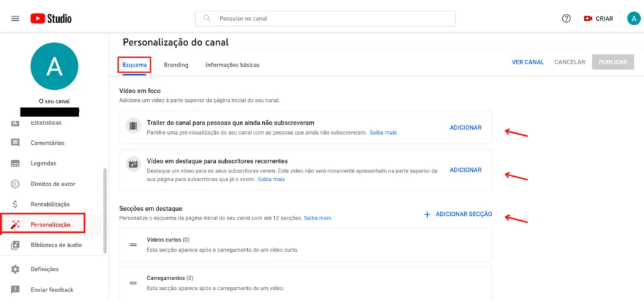Open Definições settings gear
This screenshot has height=307, width=644.
point(44,269)
